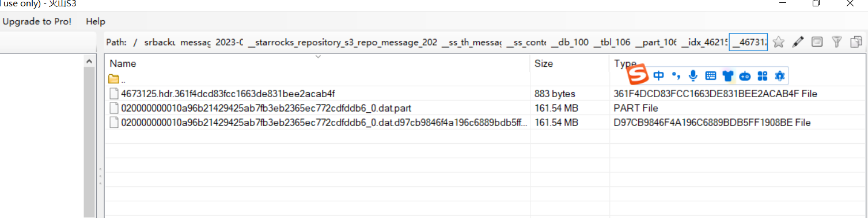The image size is (868, 218).
Task: Click the Upgrade to Pro! menu item
Action: [x=37, y=21]
